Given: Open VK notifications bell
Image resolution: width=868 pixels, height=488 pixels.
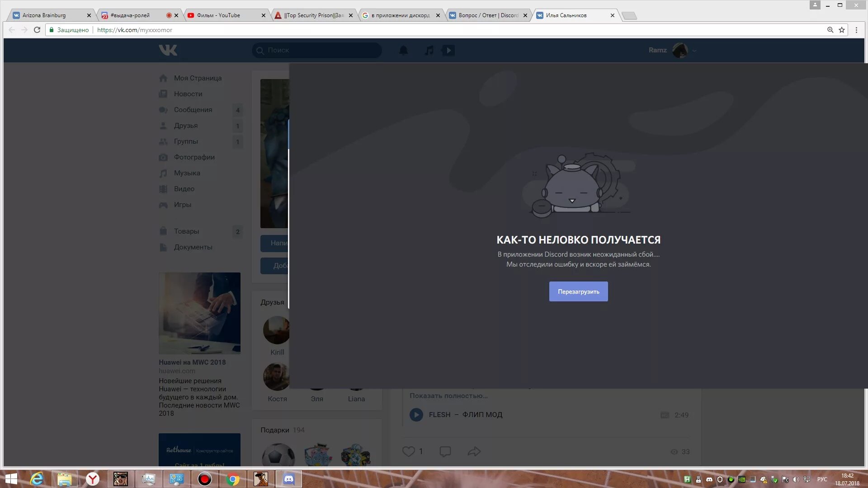Looking at the screenshot, I should (404, 50).
